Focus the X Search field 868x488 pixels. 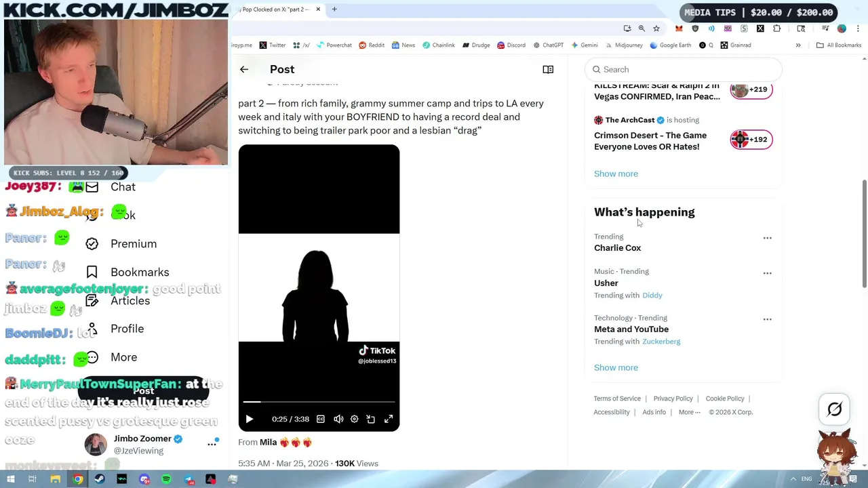tap(684, 69)
